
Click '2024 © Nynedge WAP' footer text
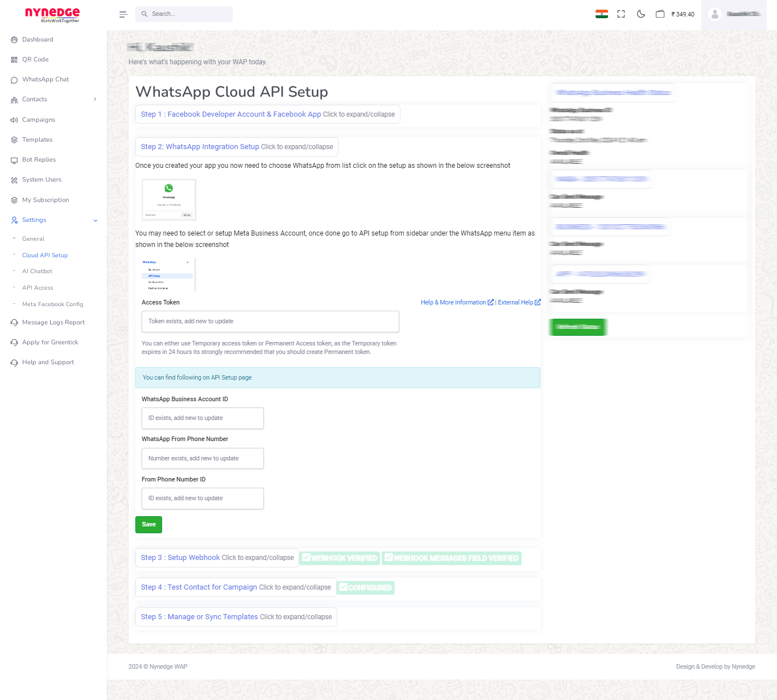[158, 666]
